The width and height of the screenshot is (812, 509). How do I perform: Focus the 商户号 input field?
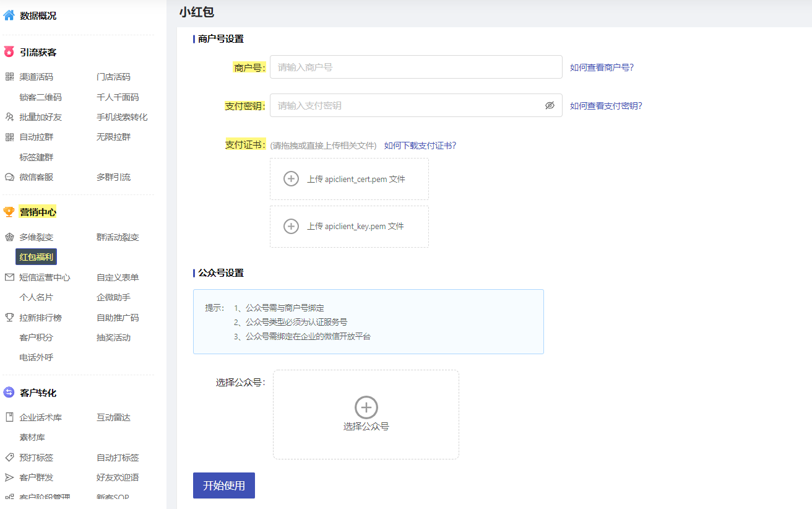pyautogui.click(x=416, y=67)
